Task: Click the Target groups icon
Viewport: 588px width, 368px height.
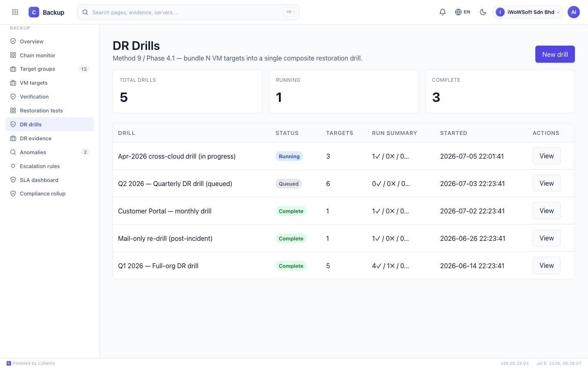Action: click(13, 69)
